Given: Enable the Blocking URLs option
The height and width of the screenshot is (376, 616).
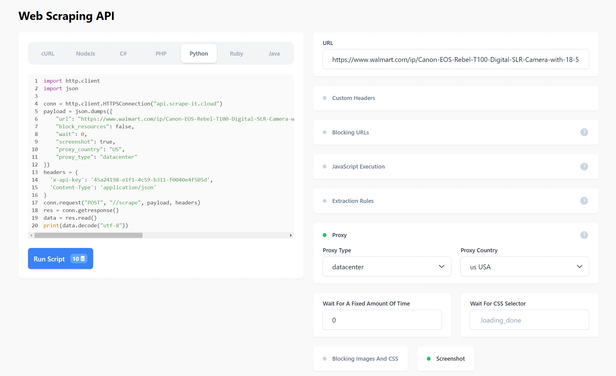Looking at the screenshot, I should click(324, 132).
